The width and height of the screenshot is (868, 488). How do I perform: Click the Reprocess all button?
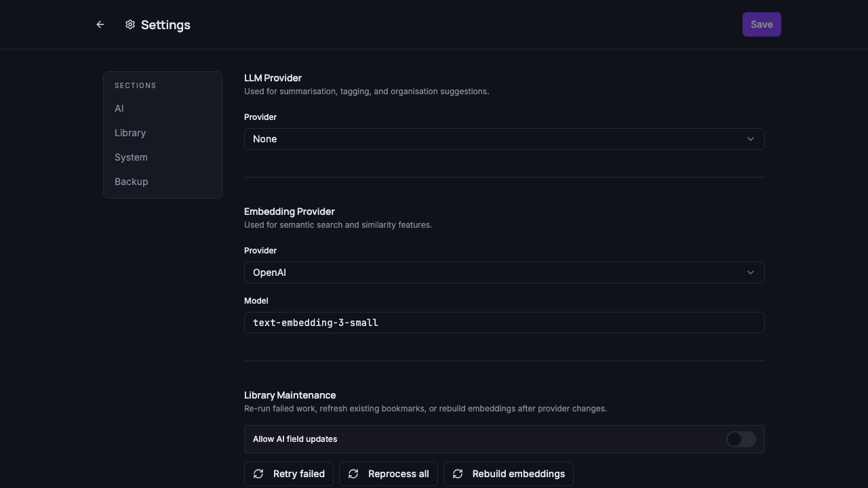pos(389,474)
